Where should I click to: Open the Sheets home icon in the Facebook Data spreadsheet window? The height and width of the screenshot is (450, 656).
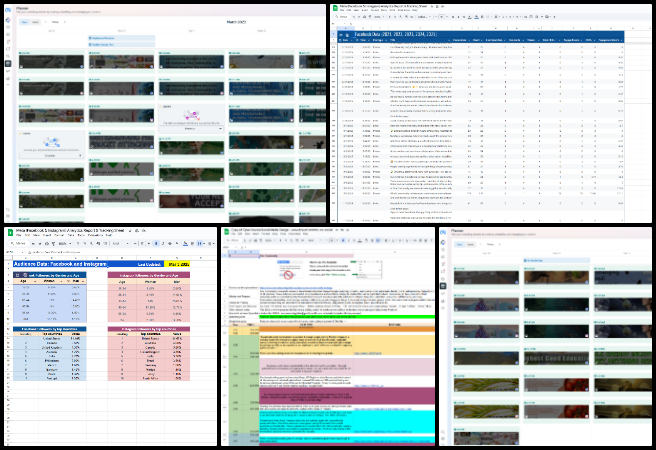coord(334,8)
